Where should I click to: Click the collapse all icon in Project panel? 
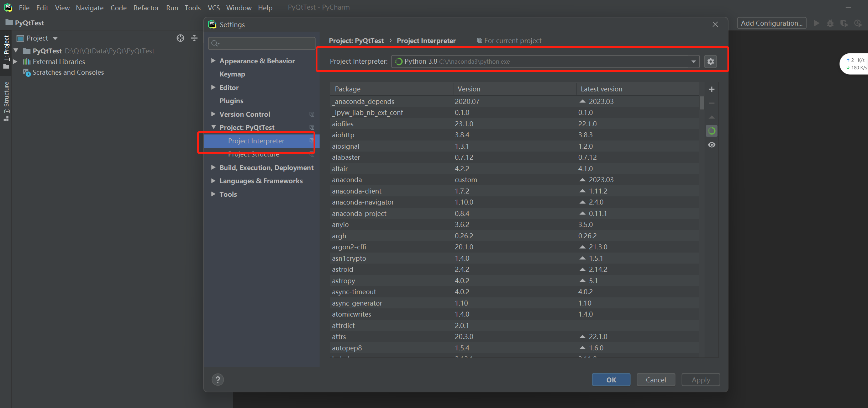pos(194,38)
